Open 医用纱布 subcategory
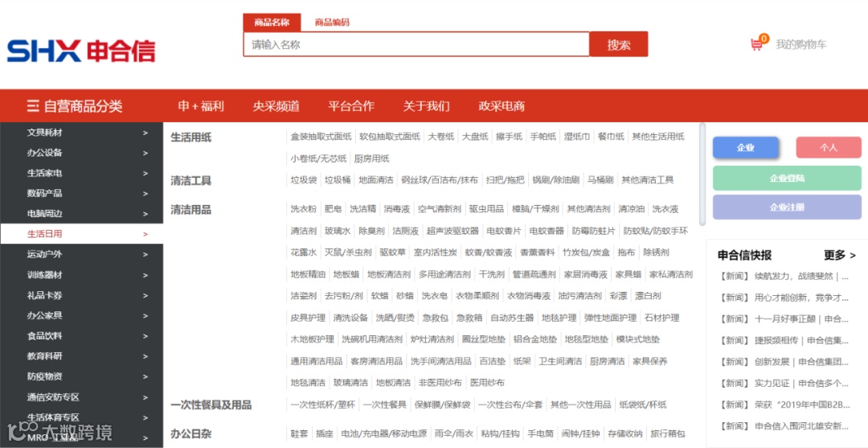Image resolution: width=868 pixels, height=448 pixels. point(487,383)
